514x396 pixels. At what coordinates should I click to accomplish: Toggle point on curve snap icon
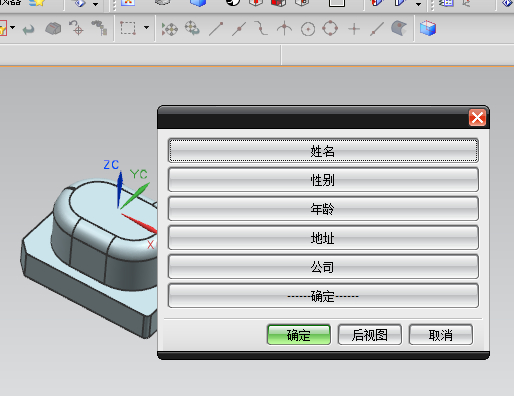[x=377, y=29]
